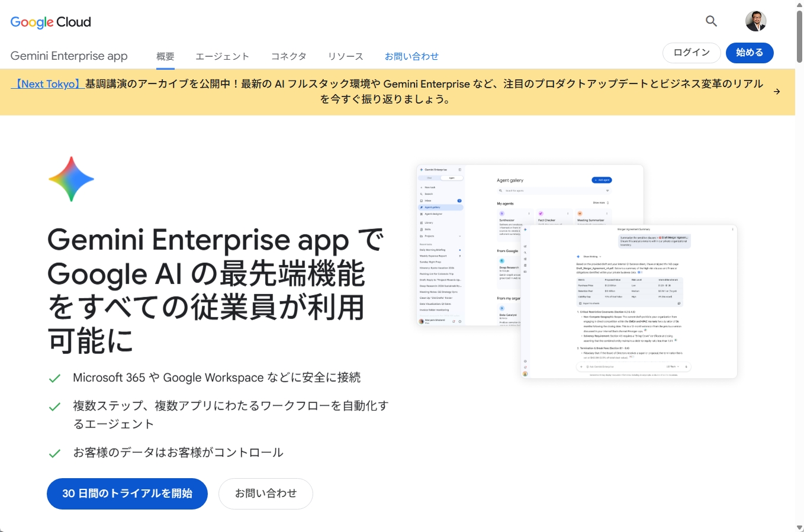Viewport: 804px width, 532px height.
Task: Open the コネクタ tab
Action: (289, 56)
